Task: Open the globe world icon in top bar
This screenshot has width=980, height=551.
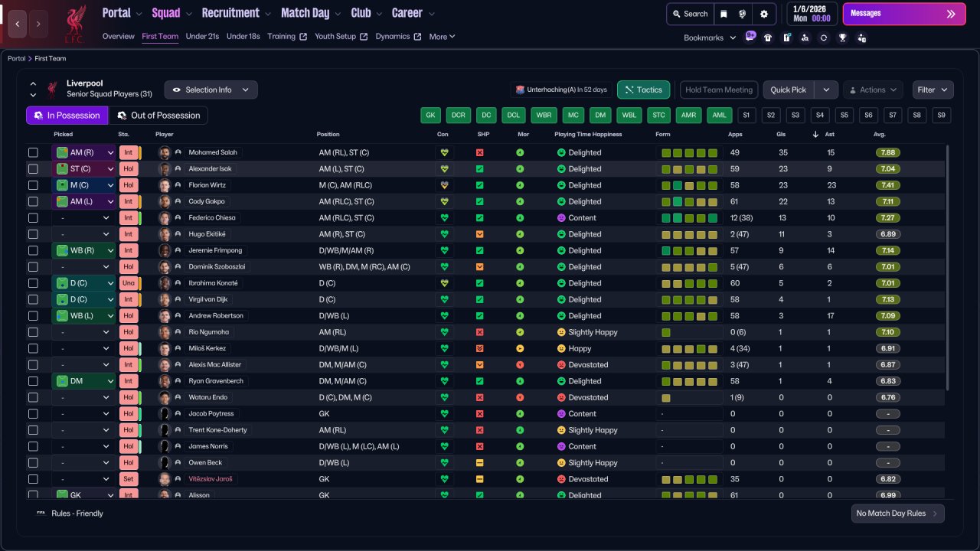Action: coord(743,14)
